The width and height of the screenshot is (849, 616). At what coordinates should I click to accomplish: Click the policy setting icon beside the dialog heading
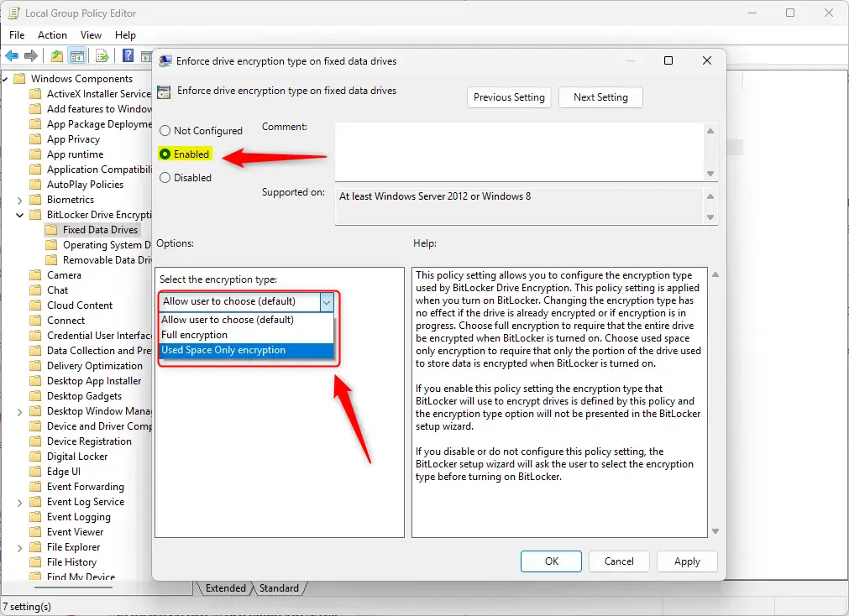(x=164, y=92)
